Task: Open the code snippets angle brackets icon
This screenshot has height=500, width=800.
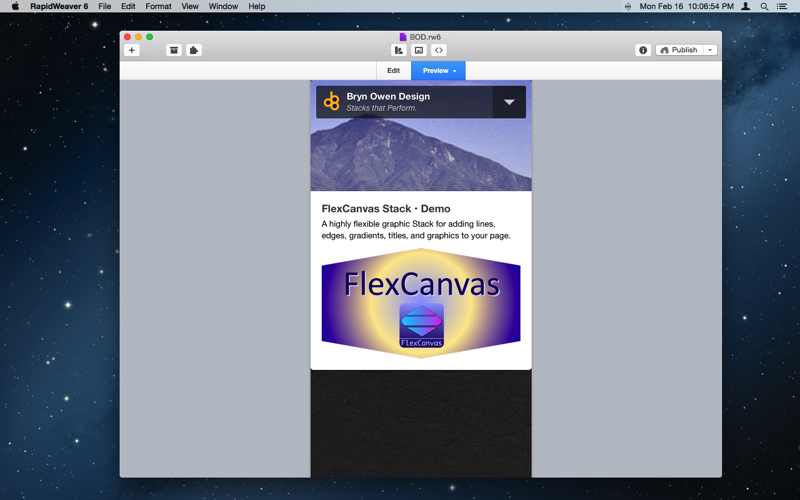Action: coord(439,50)
